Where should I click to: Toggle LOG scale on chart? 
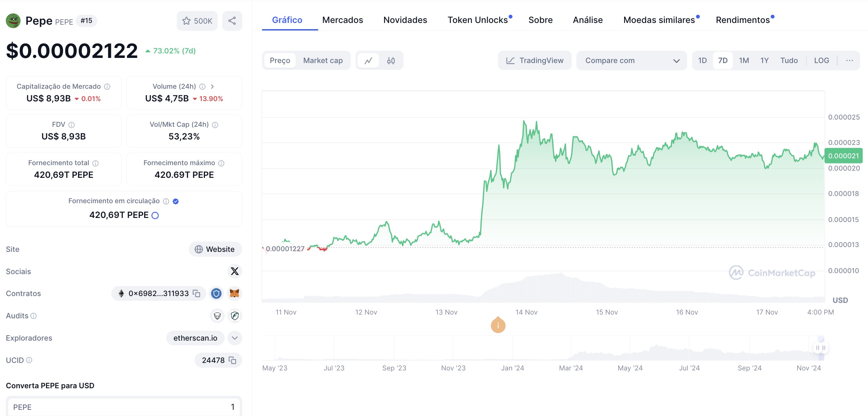click(x=821, y=61)
